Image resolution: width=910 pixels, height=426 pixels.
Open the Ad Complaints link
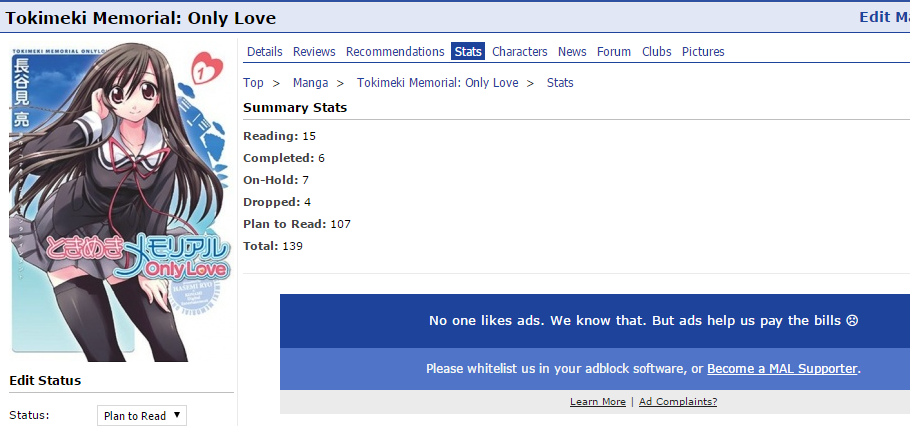[x=678, y=402]
